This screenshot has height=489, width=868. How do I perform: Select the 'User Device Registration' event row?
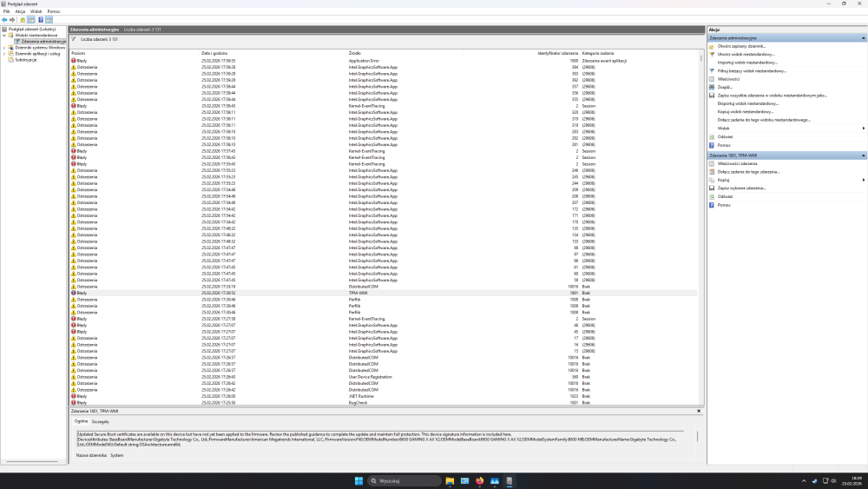point(384,377)
